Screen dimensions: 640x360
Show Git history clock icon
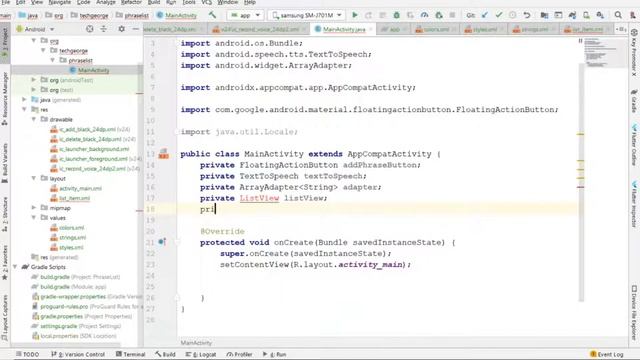click(x=512, y=15)
